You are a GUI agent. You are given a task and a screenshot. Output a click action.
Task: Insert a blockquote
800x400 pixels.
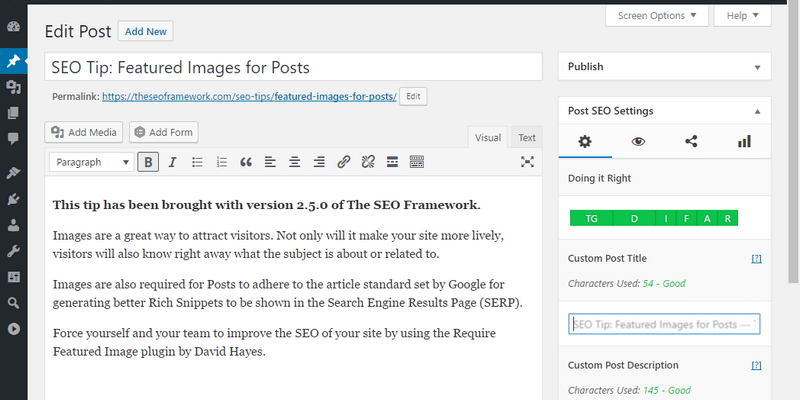click(x=245, y=162)
